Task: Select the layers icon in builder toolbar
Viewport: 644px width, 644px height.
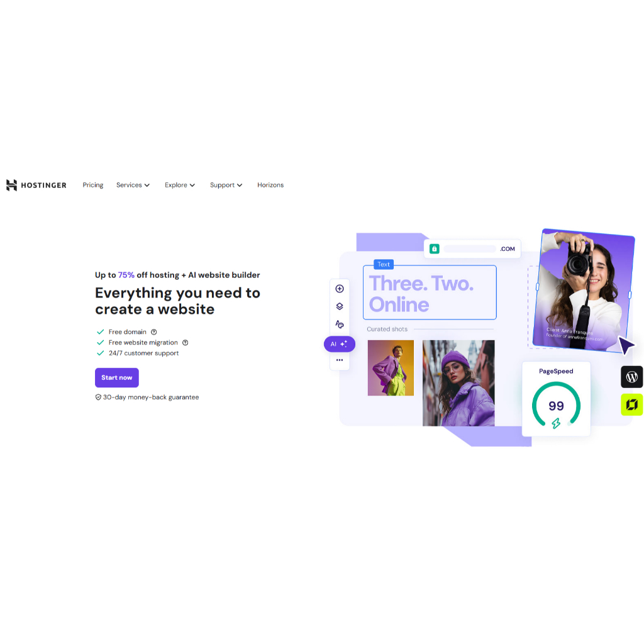Action: pos(339,306)
